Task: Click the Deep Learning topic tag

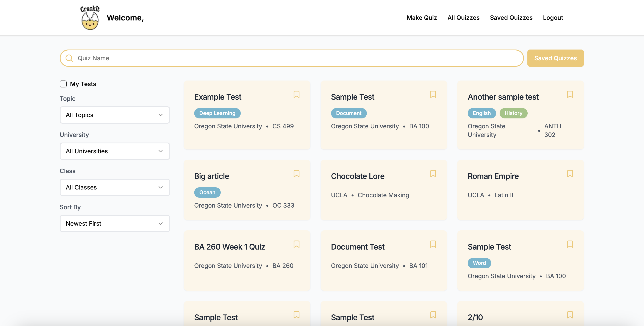Action: click(217, 113)
